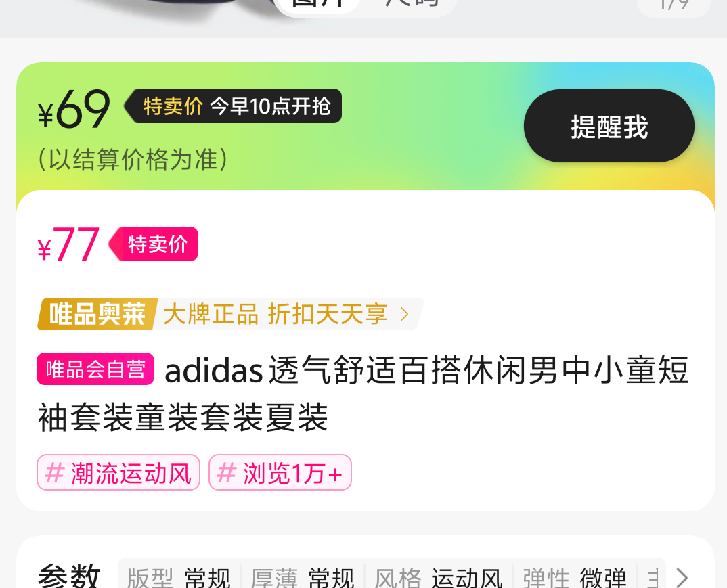
Task: Switch to the partially visible tab beside 图片
Action: tap(412, 3)
